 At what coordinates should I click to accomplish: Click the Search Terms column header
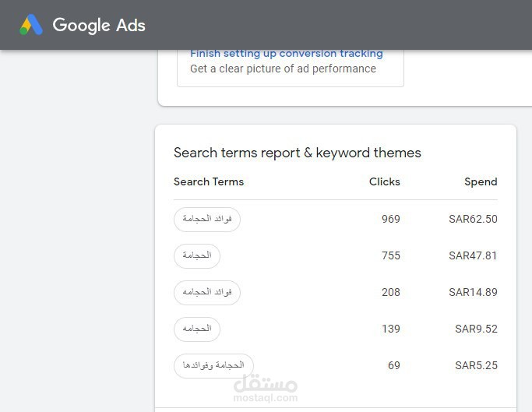tap(209, 181)
